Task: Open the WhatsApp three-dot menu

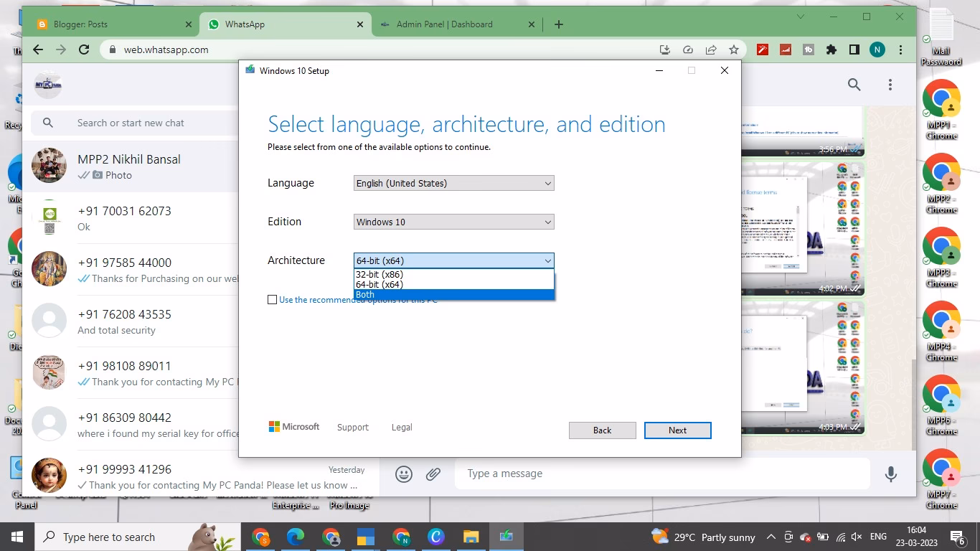Action: point(890,84)
